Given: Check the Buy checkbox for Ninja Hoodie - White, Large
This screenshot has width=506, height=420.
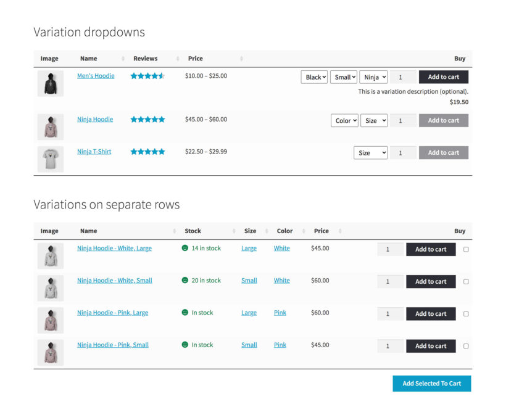Looking at the screenshot, I should click(x=467, y=249).
